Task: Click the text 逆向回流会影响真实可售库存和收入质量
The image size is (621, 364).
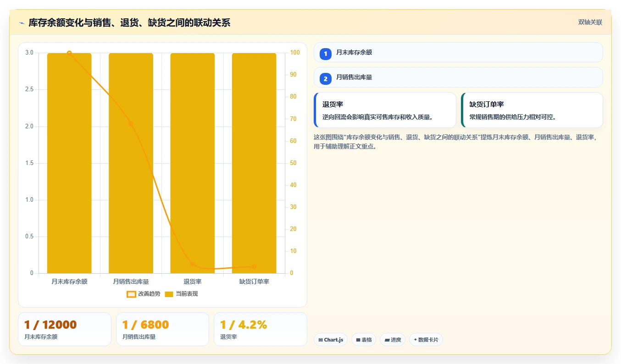Action: [x=378, y=117]
